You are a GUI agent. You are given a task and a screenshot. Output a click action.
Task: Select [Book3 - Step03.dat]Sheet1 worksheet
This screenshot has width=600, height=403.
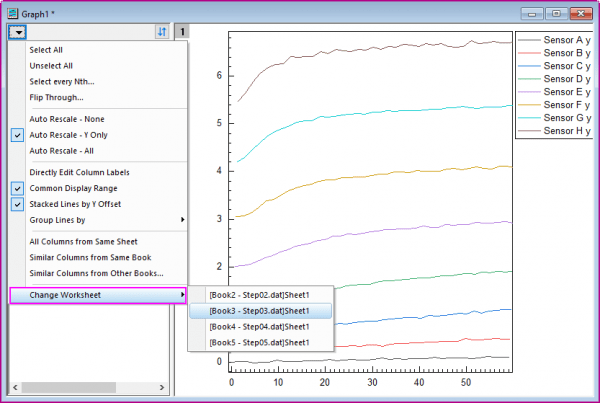[261, 311]
